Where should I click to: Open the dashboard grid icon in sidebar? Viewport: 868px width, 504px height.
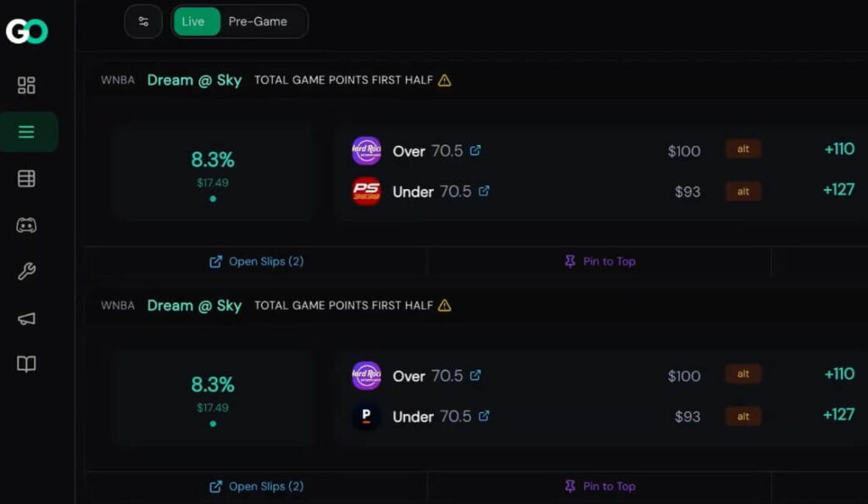(x=25, y=85)
